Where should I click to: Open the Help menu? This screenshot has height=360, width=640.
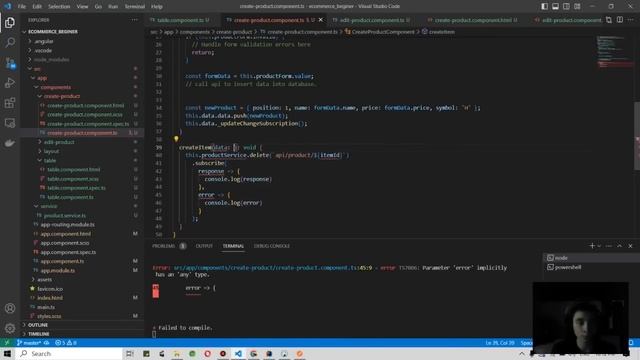click(157, 6)
